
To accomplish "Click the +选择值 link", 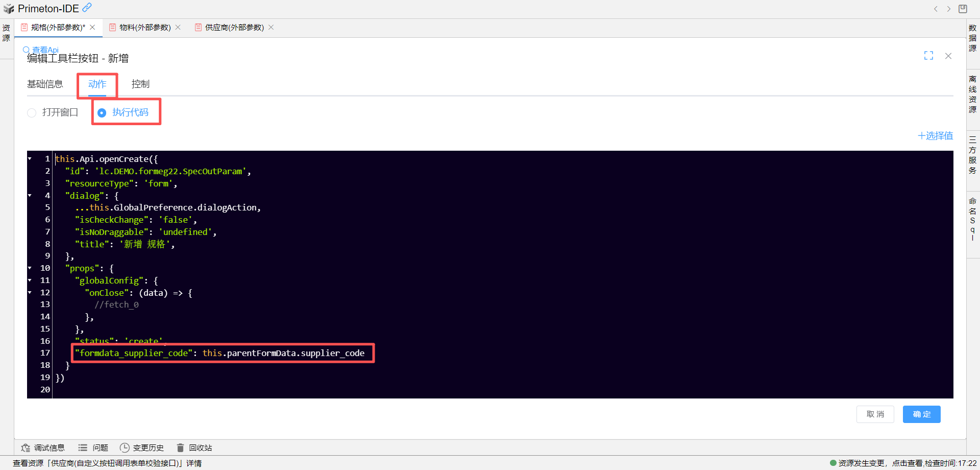I will (935, 136).
